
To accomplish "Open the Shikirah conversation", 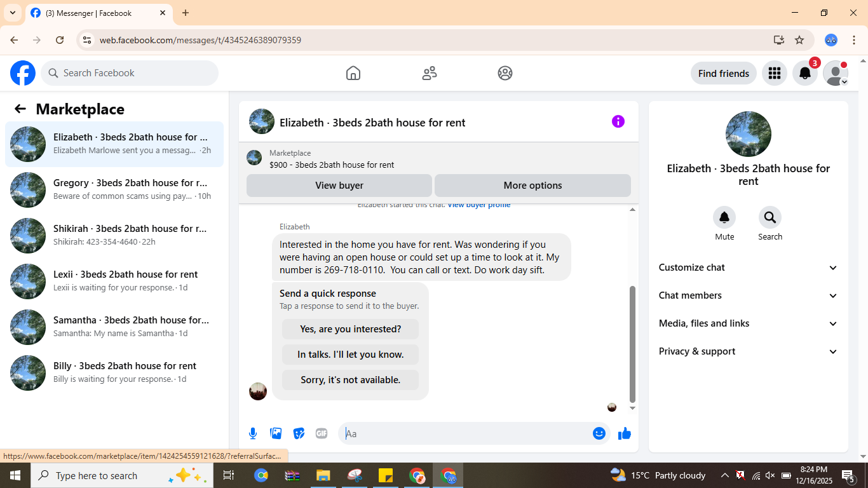I will click(x=114, y=236).
